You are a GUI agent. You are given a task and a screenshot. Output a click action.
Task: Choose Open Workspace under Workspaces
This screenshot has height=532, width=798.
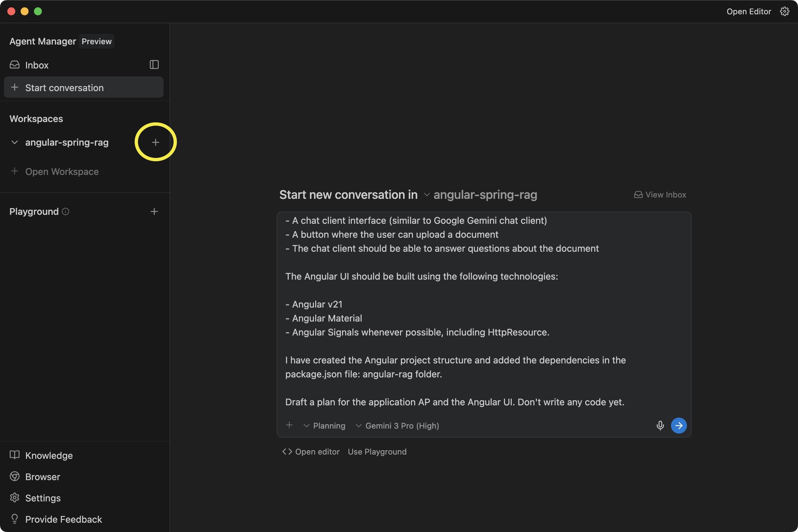coord(62,171)
